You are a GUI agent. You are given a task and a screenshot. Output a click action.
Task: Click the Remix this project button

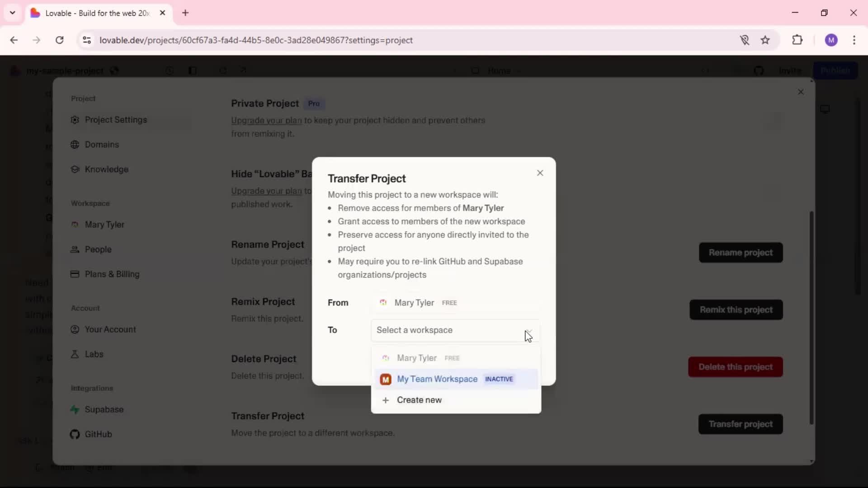pyautogui.click(x=736, y=310)
